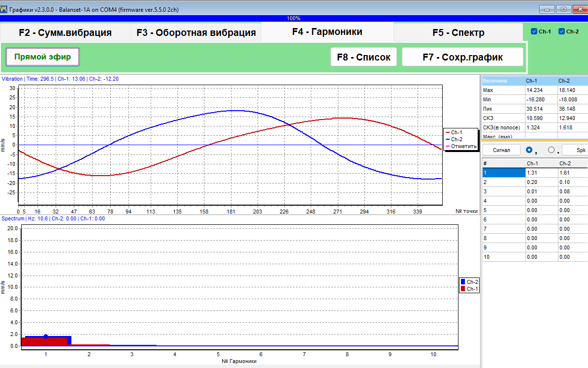Open the F2 - Сумм.вибрация tab

click(x=65, y=32)
